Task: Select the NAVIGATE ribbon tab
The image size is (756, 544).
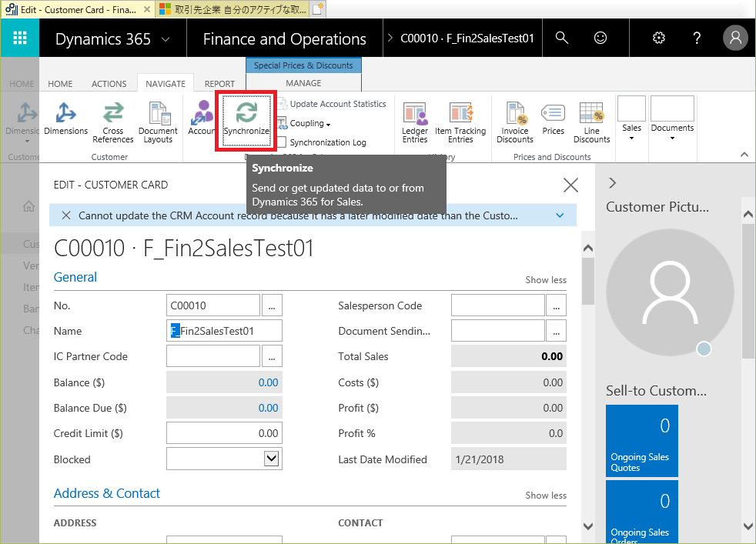Action: tap(166, 84)
